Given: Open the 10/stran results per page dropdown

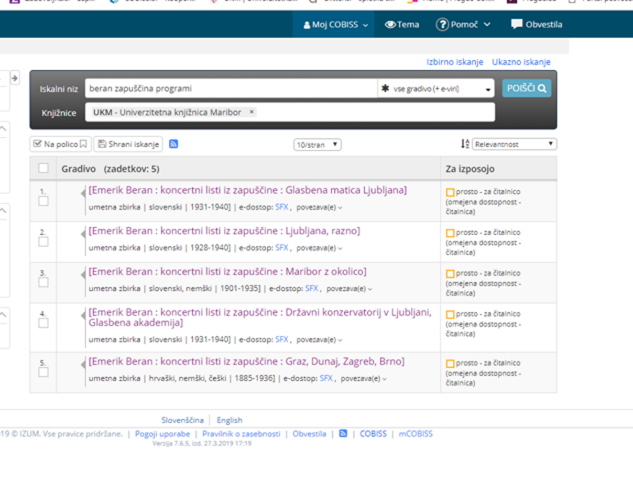Looking at the screenshot, I should 317,145.
